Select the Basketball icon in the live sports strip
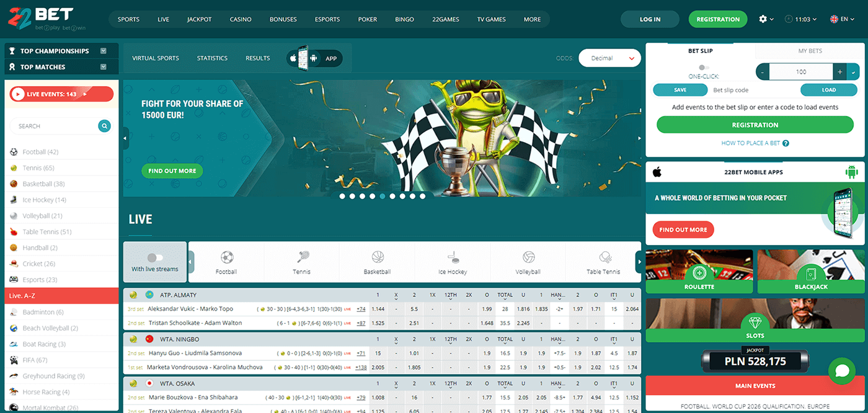This screenshot has height=413, width=868. click(x=377, y=255)
